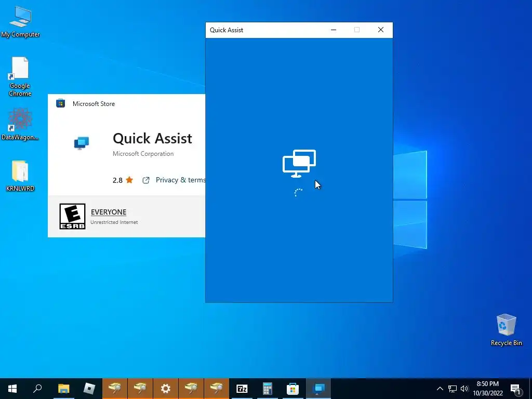Click the ESRB rating badge in Store
The image size is (532, 399).
pyautogui.click(x=72, y=217)
